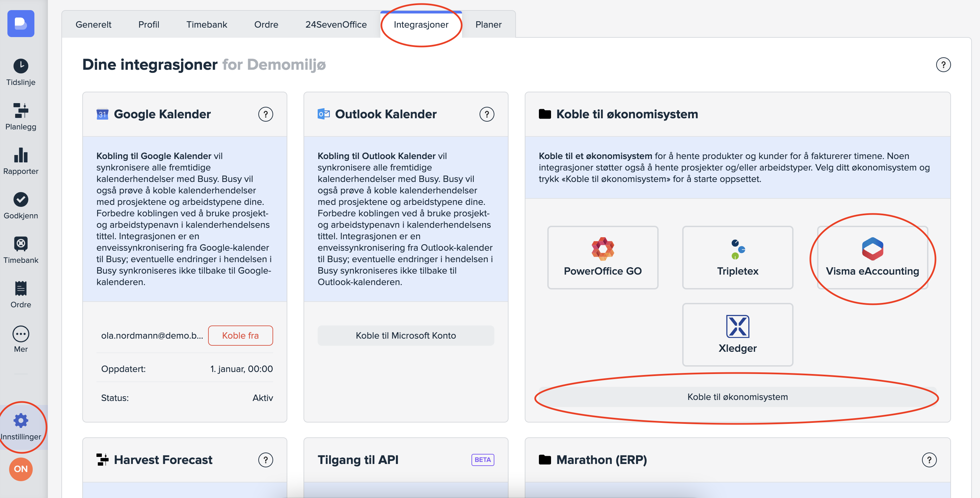The height and width of the screenshot is (498, 980).
Task: Open Rapporter bar chart icon
Action: [21, 155]
